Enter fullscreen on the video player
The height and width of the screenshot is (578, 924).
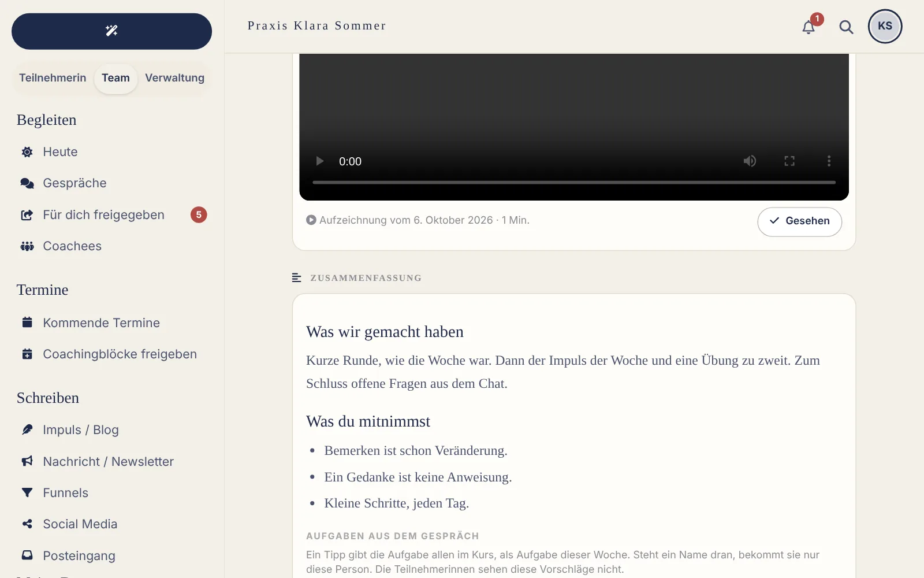coord(789,161)
